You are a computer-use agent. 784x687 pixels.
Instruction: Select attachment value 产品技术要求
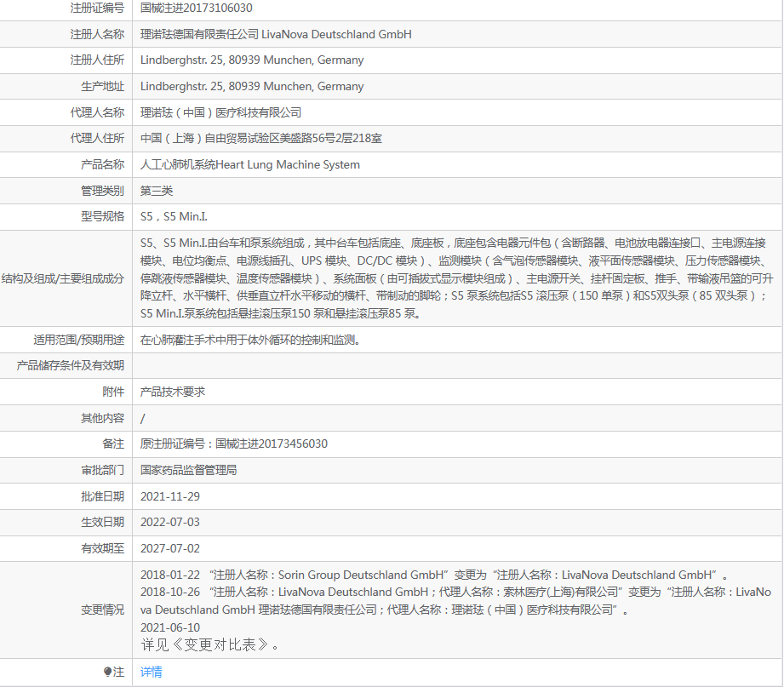click(173, 392)
